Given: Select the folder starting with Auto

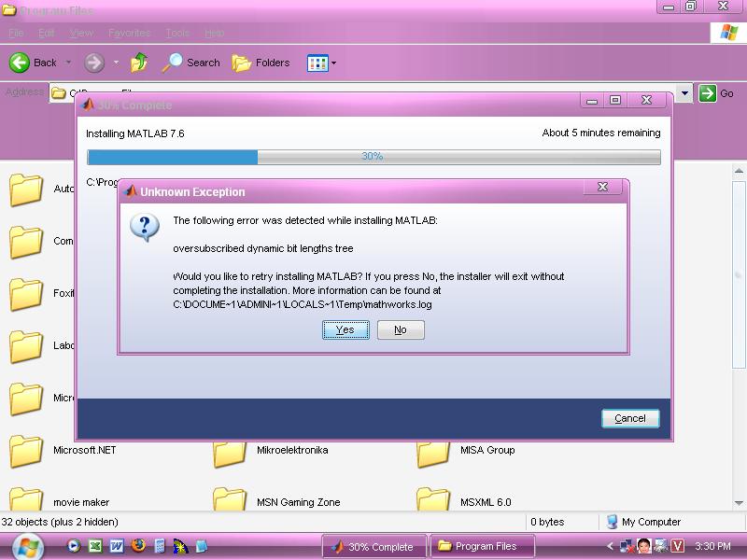Looking at the screenshot, I should click(41, 189).
